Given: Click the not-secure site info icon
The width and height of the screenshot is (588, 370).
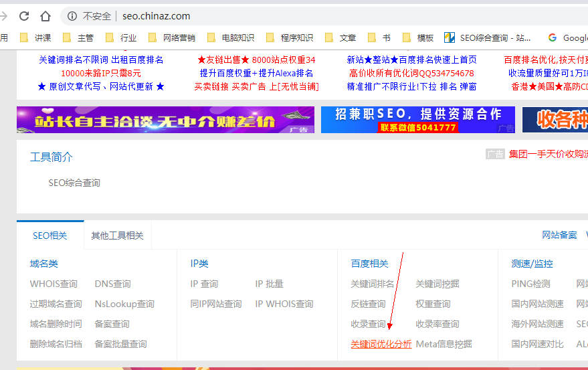Looking at the screenshot, I should coord(72,15).
